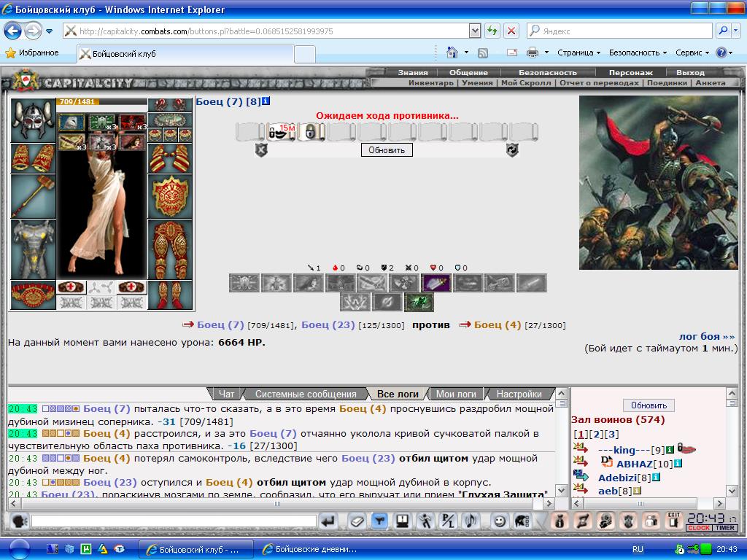This screenshot has width=747, height=560.
Task: Click the shield icon with X
Action: pos(261,150)
